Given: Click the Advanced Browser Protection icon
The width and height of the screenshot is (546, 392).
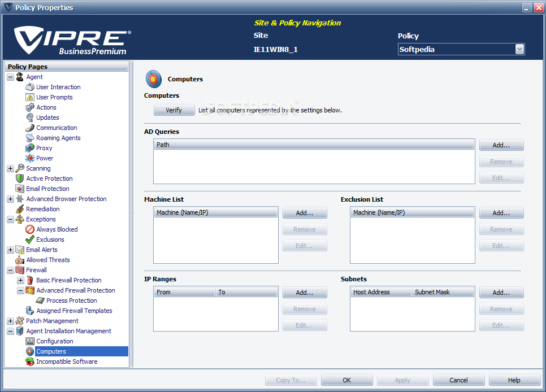Looking at the screenshot, I should (x=20, y=199).
